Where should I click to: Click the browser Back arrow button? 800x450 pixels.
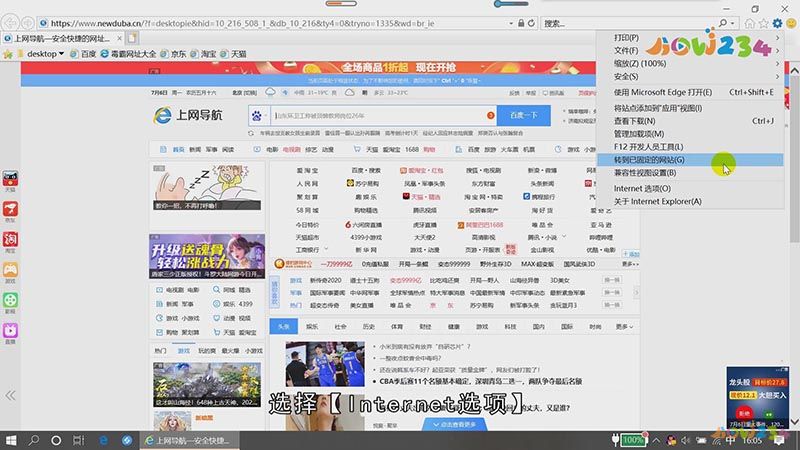pyautogui.click(x=11, y=23)
